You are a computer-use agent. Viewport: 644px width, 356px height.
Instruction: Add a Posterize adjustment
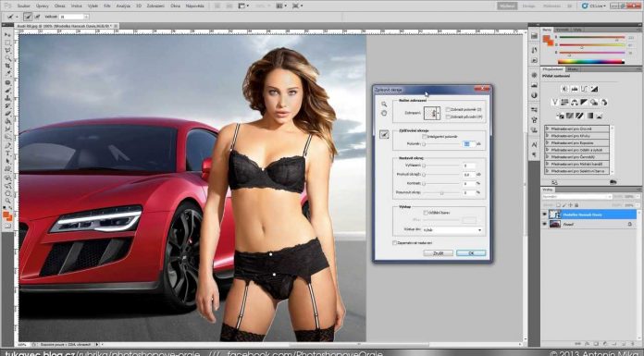(x=570, y=116)
